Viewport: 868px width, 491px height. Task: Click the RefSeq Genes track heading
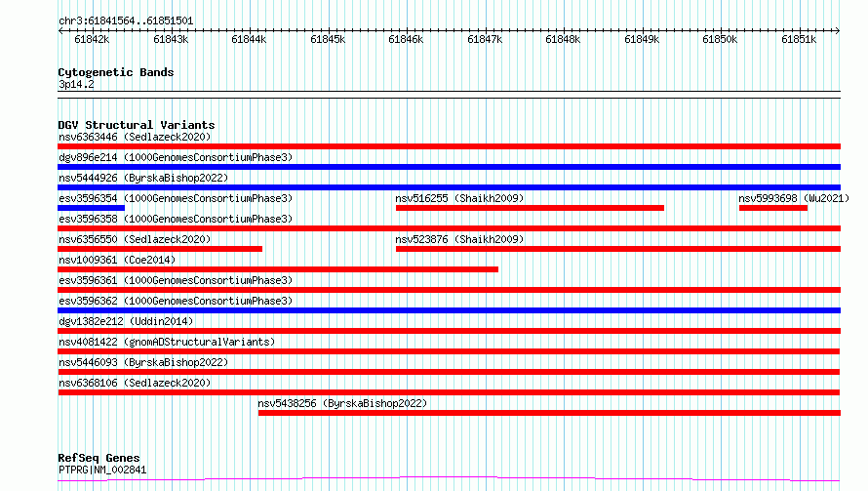tap(99, 458)
